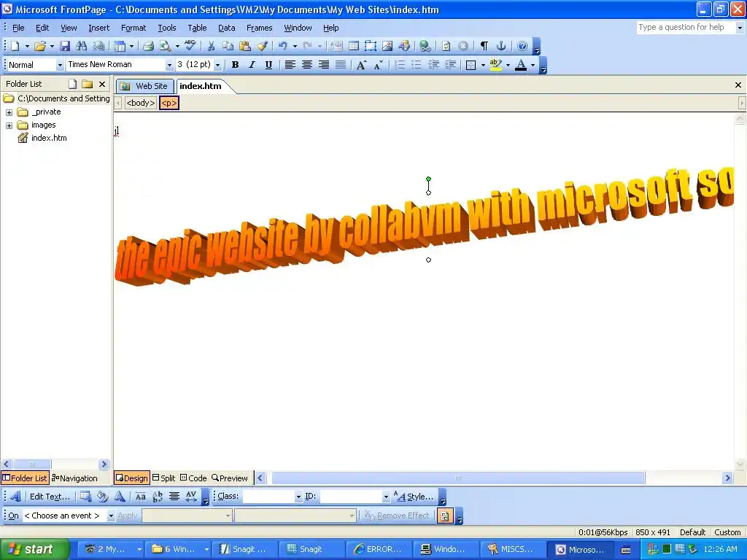Run the spelling check
Image resolution: width=747 pixels, height=560 pixels.
pos(190,46)
